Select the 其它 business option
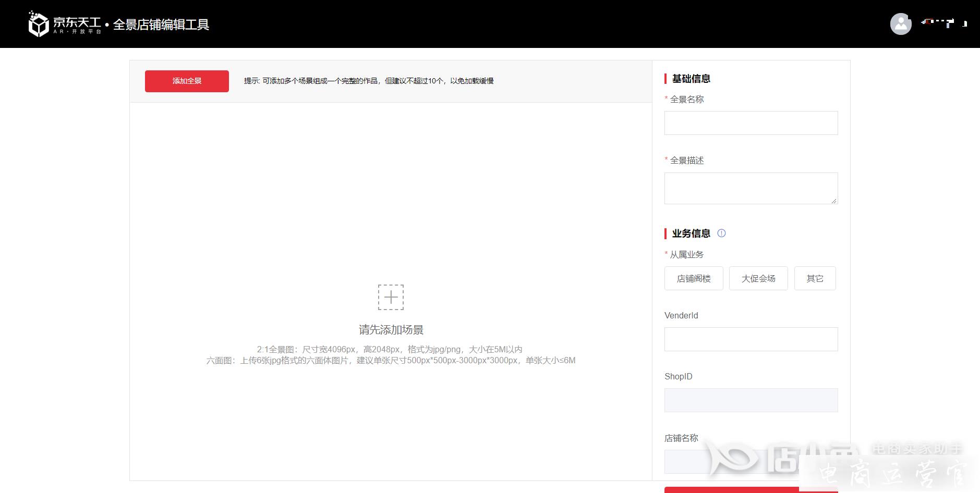Viewport: 980px width, 493px height. click(815, 278)
